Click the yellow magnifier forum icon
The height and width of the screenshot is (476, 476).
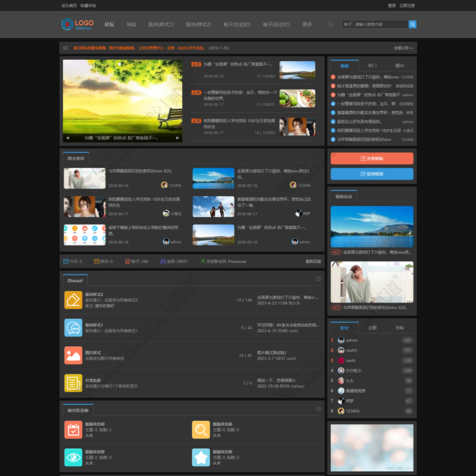tap(201, 430)
